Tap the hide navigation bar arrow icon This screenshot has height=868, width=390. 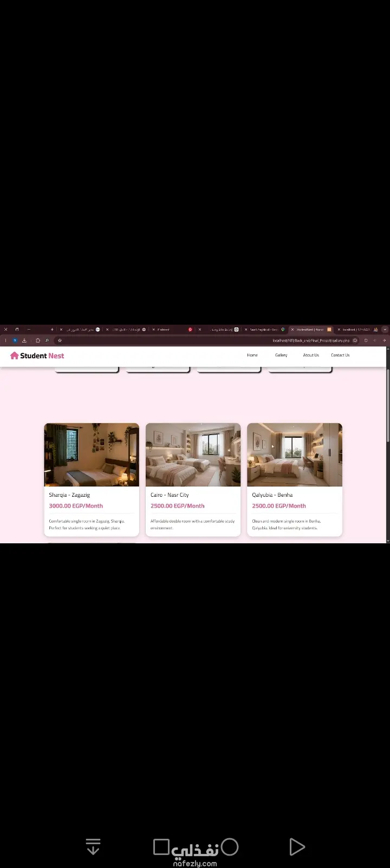tap(93, 847)
